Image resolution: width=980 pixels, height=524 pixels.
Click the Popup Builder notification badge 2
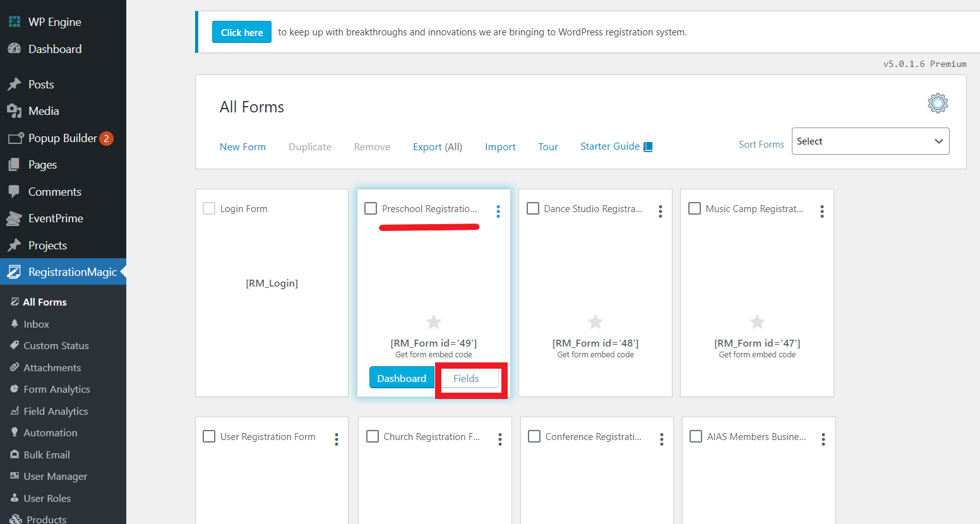pyautogui.click(x=106, y=138)
